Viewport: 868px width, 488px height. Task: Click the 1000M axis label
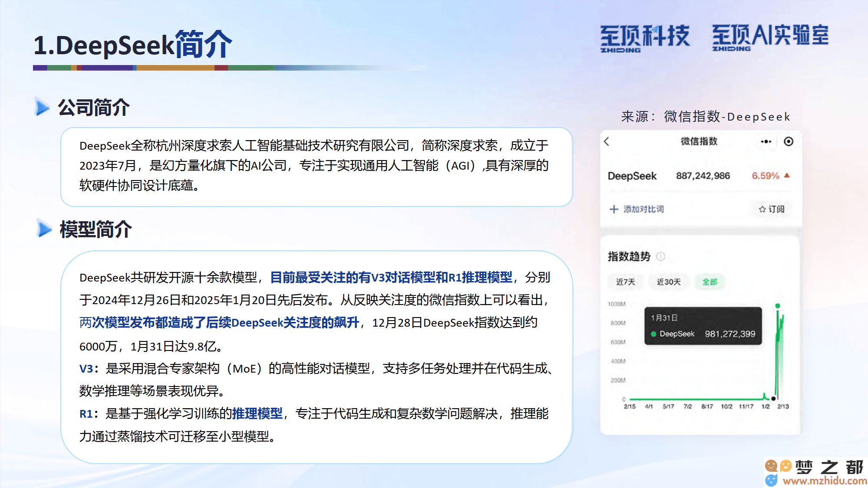617,304
